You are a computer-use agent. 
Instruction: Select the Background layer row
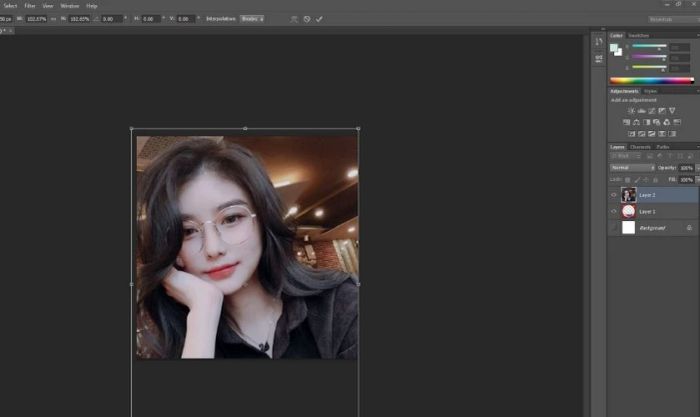click(x=654, y=228)
